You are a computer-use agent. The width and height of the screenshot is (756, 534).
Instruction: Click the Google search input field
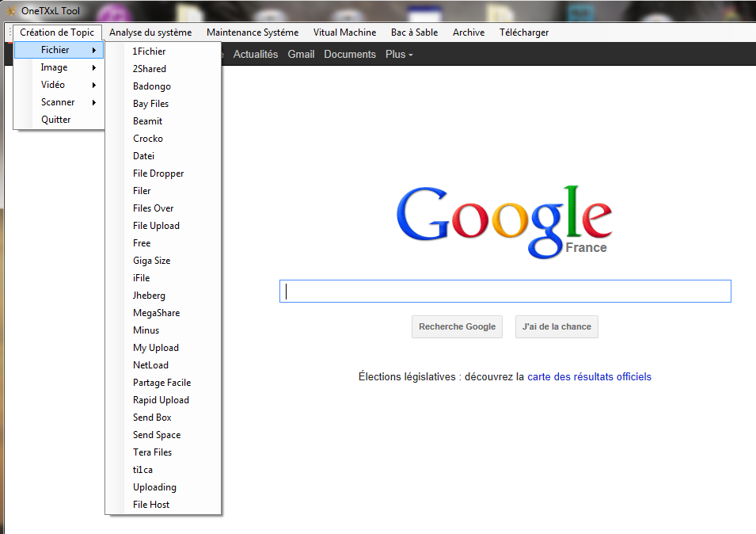point(505,292)
